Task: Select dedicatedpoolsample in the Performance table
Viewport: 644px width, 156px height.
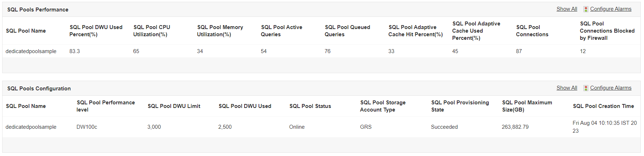Action: [x=31, y=51]
